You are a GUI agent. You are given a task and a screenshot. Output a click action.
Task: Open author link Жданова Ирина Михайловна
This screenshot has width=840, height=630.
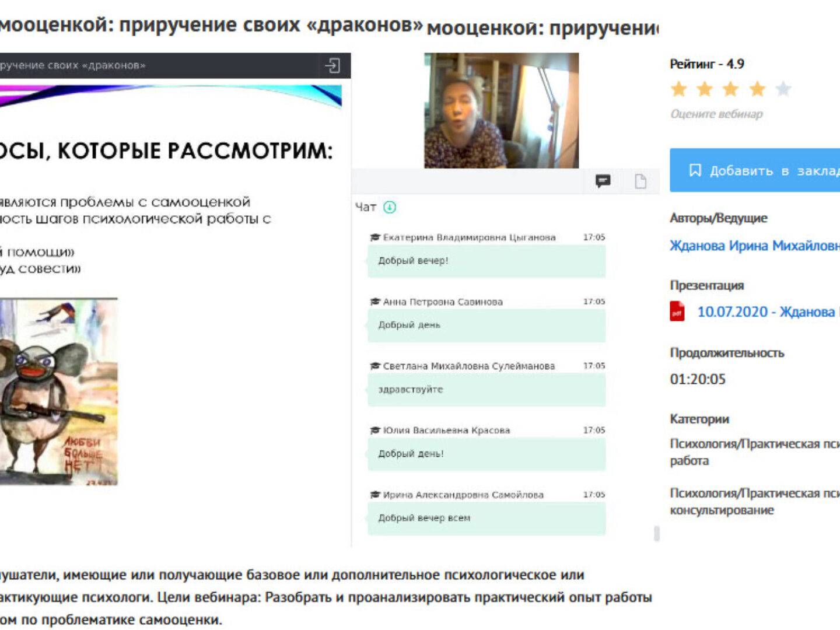coord(755,246)
